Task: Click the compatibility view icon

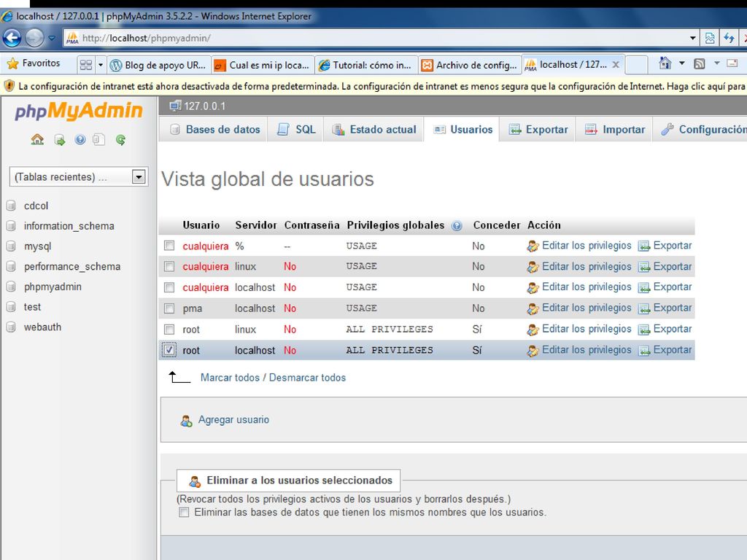Action: click(x=709, y=38)
